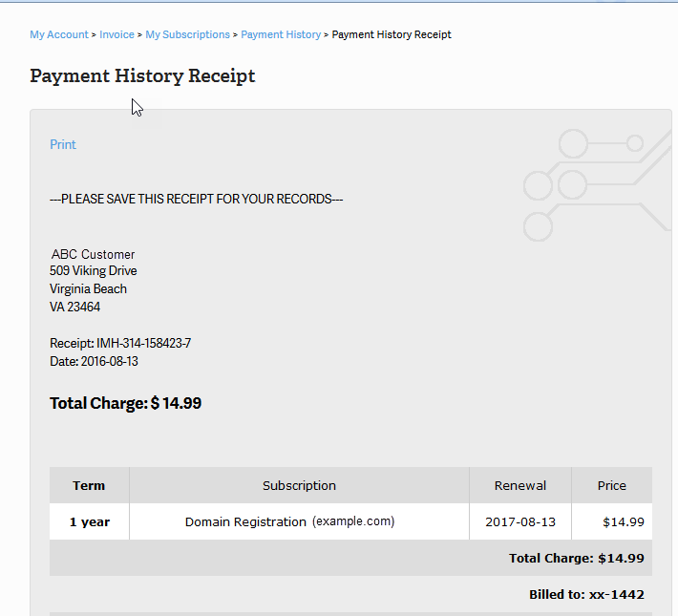Open the Invoice breadcrumb link
Image resolution: width=678 pixels, height=616 pixels.
[x=117, y=34]
